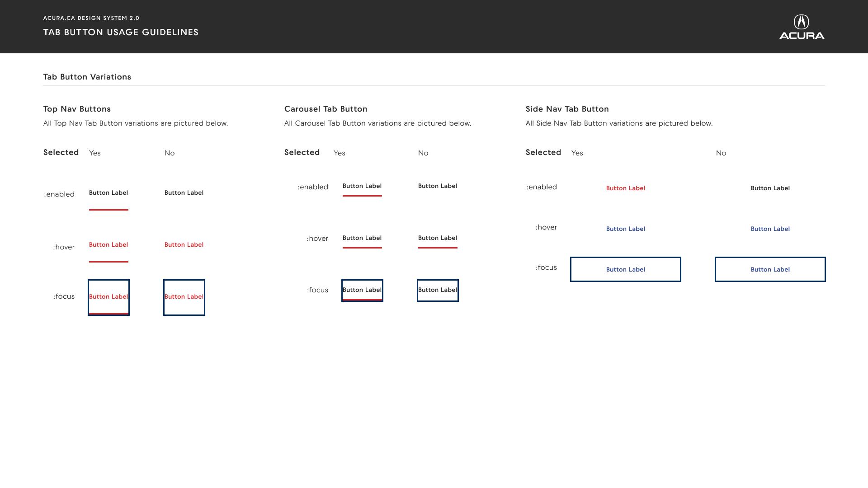Click 'No' column header in Top Nav section
The image size is (868, 488).
[x=170, y=153]
